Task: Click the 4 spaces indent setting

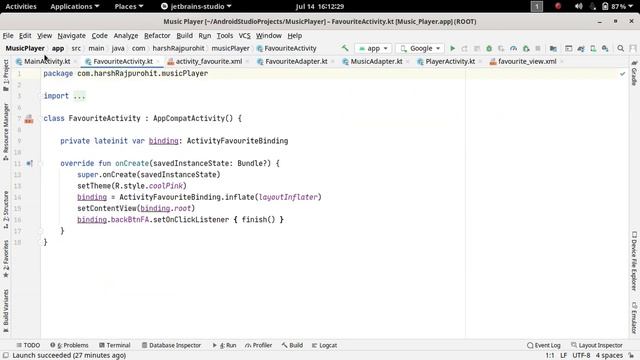Action: click(x=609, y=356)
